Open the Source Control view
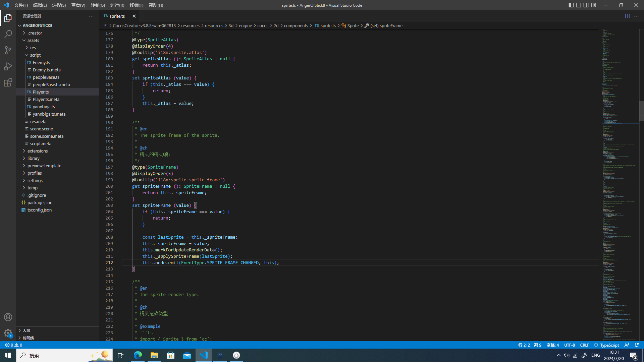Image resolution: width=644 pixels, height=362 pixels. [8, 50]
